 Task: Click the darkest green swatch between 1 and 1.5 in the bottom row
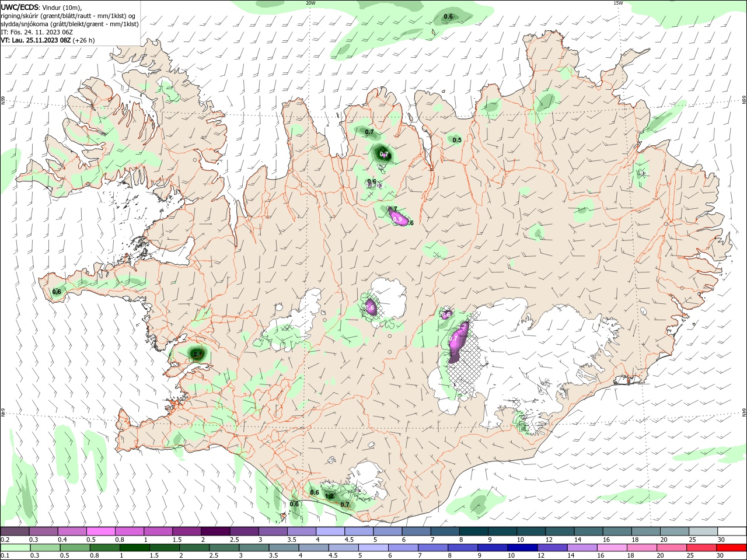[x=134, y=548]
